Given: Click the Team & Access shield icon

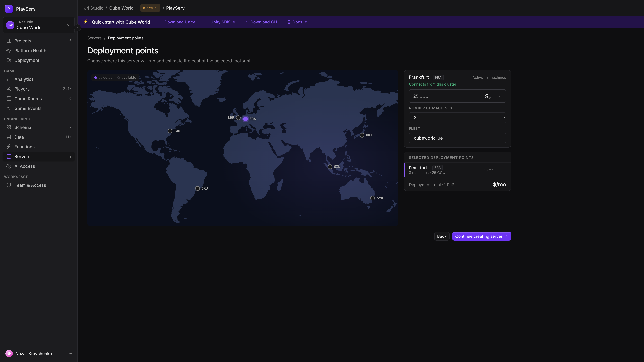Looking at the screenshot, I should coord(9,185).
